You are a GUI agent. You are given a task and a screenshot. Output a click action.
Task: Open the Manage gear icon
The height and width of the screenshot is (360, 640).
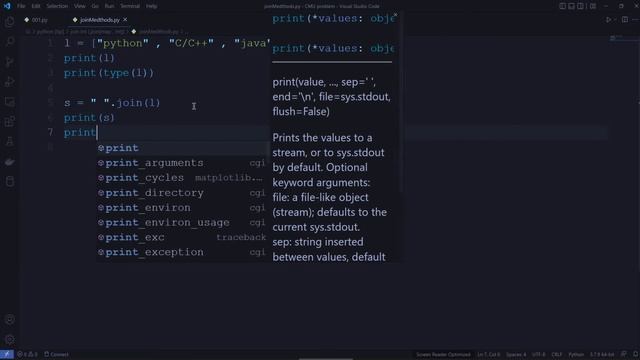pyautogui.click(x=9, y=339)
